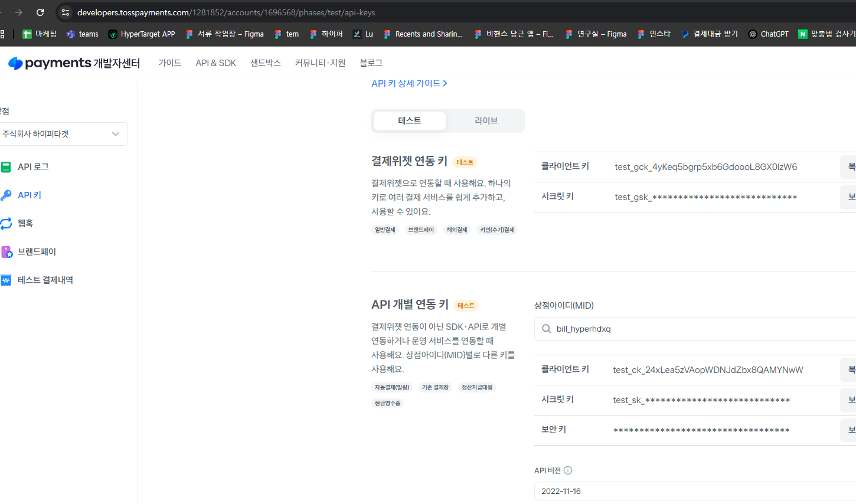Image resolution: width=856 pixels, height=504 pixels.
Task: Open the 인스타 bookmark
Action: point(654,34)
